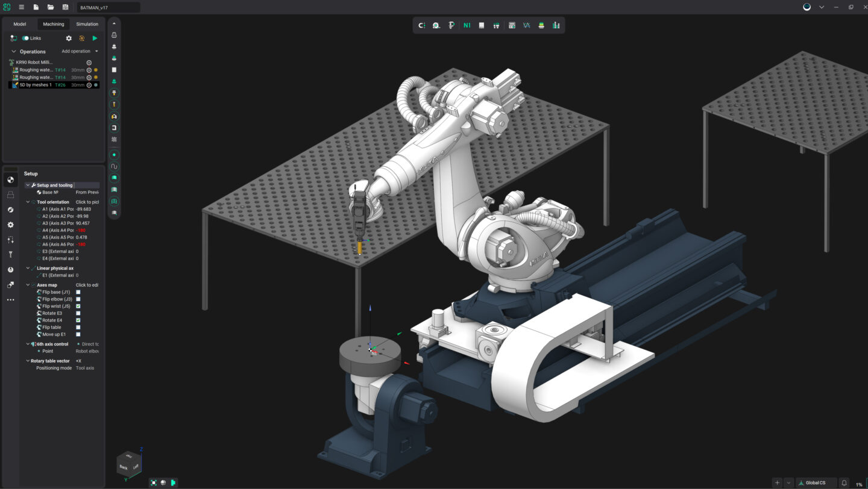Screen dimensions: 868x489
Task: Open the N1 G-code programs tool
Action: click(x=467, y=25)
